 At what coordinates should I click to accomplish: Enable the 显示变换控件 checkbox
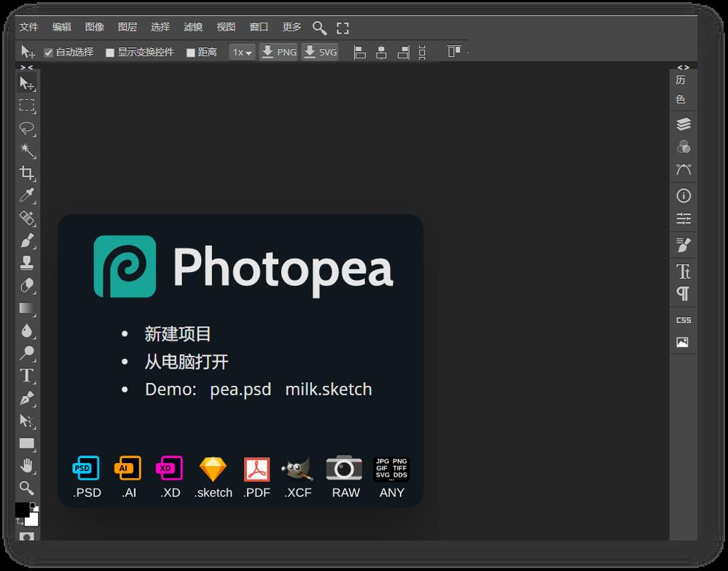(110, 53)
